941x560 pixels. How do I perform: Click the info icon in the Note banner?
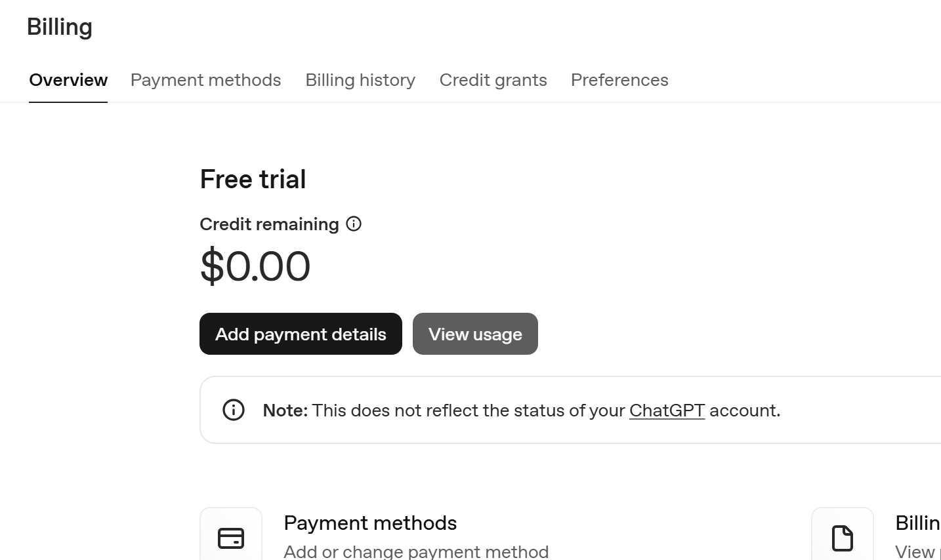(234, 410)
